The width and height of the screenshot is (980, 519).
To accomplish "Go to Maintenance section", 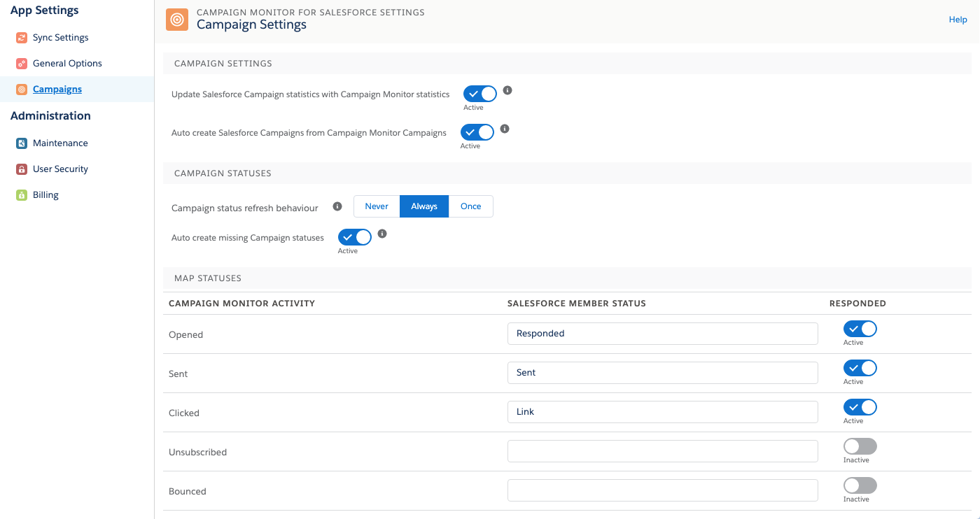I will pos(60,143).
